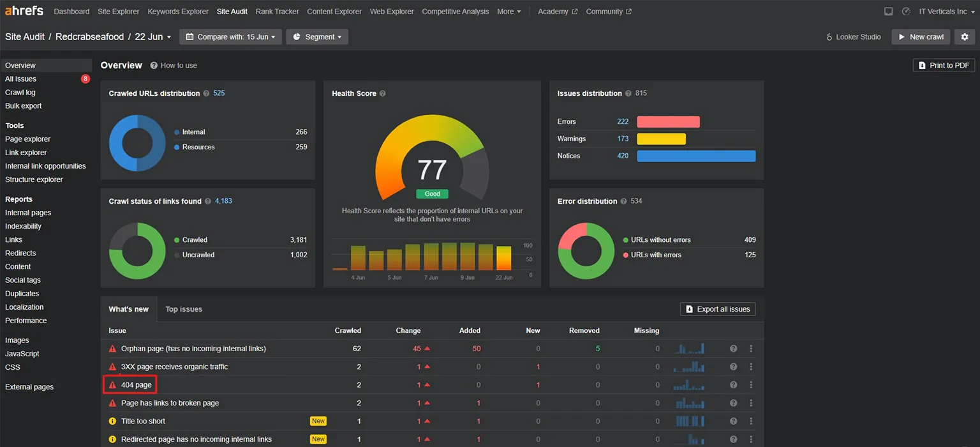Expand the Compare with: 15 Jun dropdown

pos(230,37)
